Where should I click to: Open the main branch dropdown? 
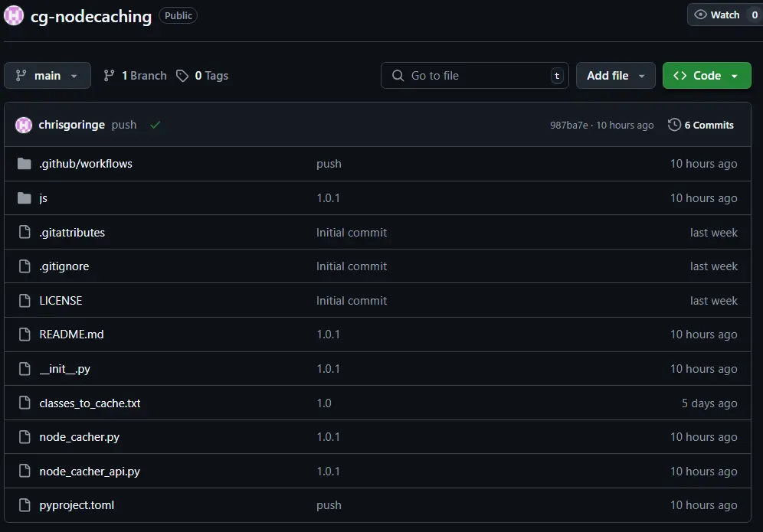pos(47,76)
